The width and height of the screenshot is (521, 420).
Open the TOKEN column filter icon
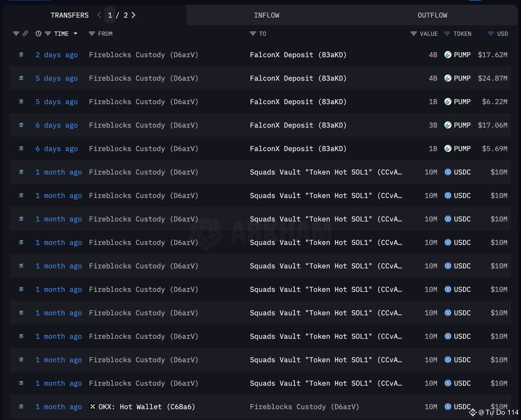[x=447, y=33]
